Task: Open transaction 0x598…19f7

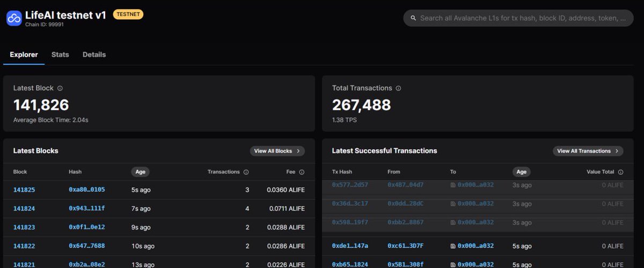Action: (350, 222)
